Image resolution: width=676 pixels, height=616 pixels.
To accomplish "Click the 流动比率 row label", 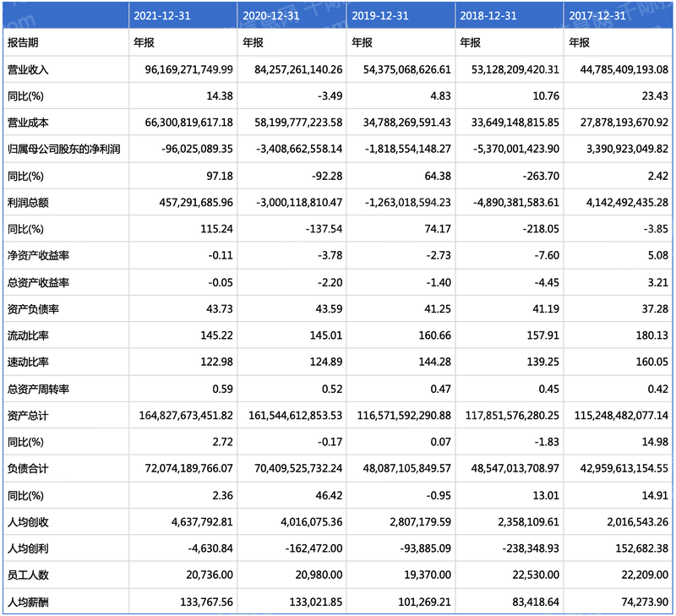I will tap(28, 335).
